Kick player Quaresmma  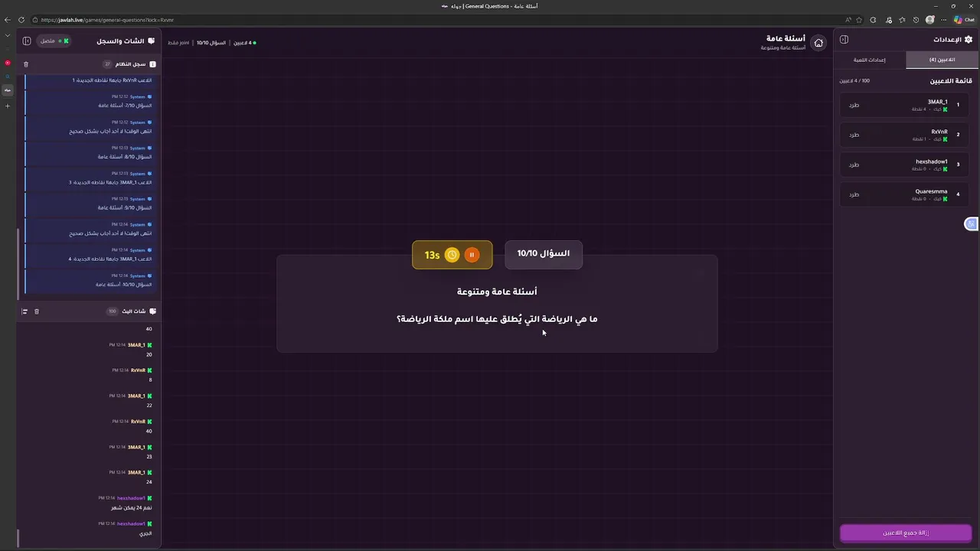854,194
